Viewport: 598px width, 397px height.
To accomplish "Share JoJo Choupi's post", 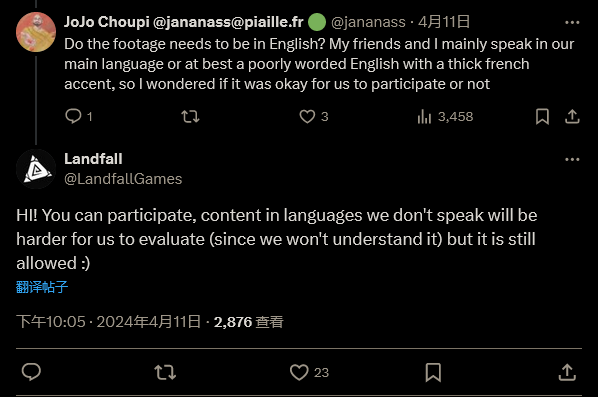I will coord(572,116).
